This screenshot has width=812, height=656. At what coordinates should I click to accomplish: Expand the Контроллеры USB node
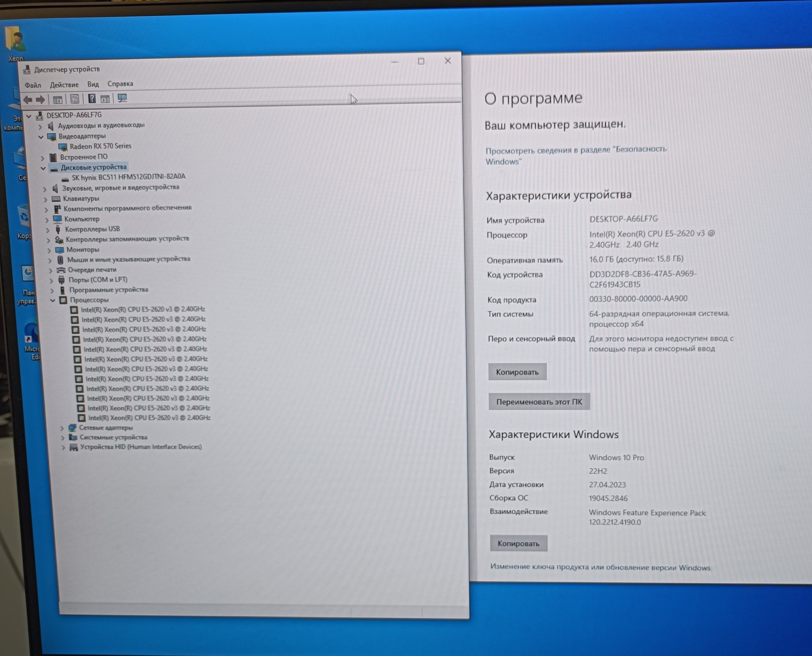click(48, 230)
